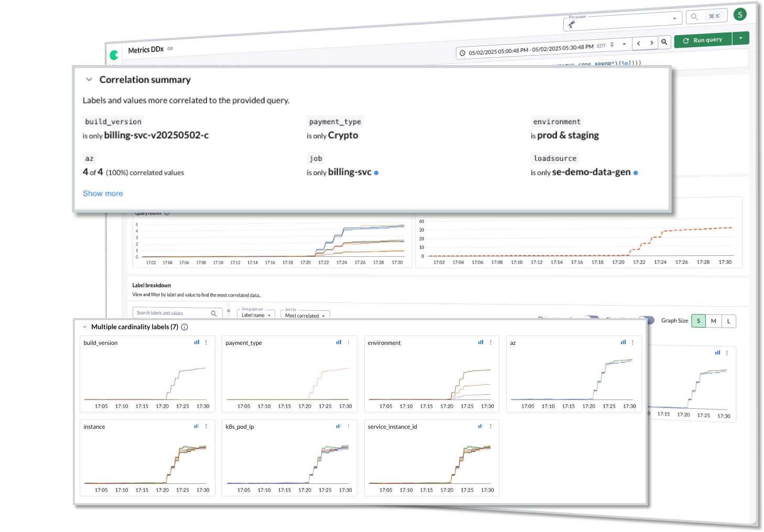The width and height of the screenshot is (764, 532).
Task: Click the telescope Pin scope icon
Action: (571, 25)
